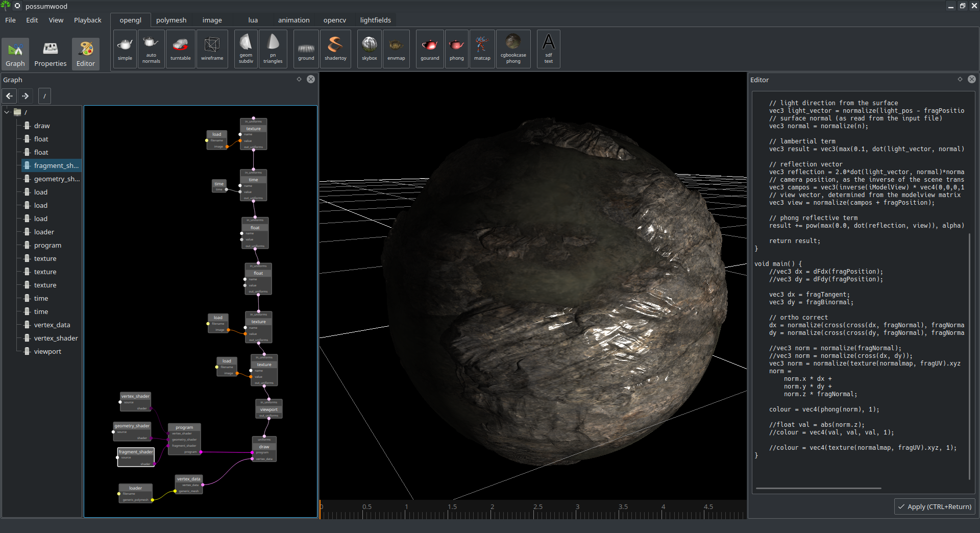Click the wireframe setup icon
Image resolution: width=980 pixels, height=533 pixels.
pos(212,49)
